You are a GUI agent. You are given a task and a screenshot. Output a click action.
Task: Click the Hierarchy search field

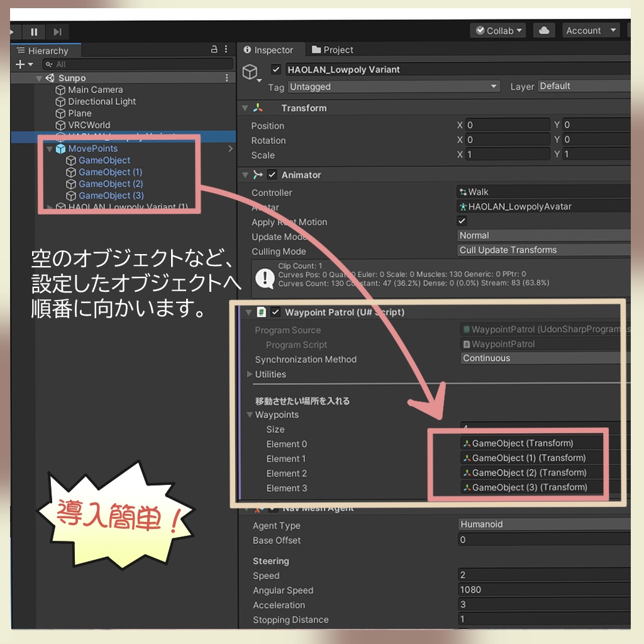pyautogui.click(x=138, y=65)
